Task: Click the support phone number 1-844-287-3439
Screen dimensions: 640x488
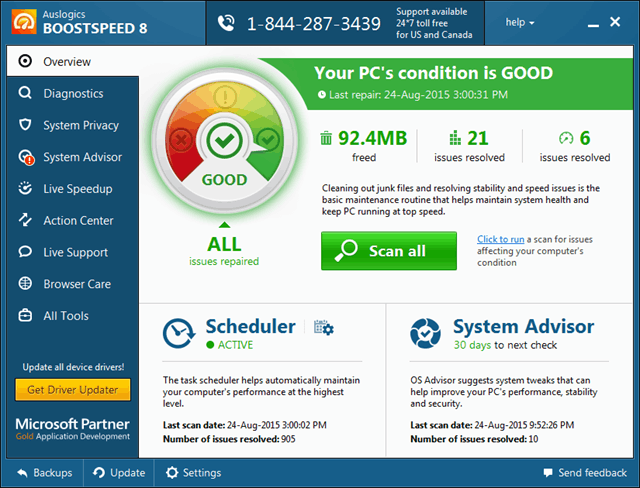Action: point(313,24)
